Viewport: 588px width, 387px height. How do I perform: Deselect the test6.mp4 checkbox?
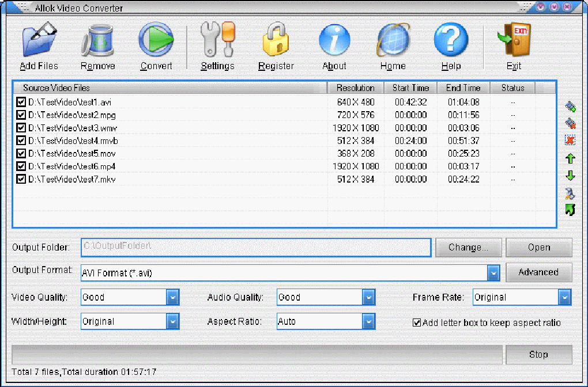tap(21, 166)
